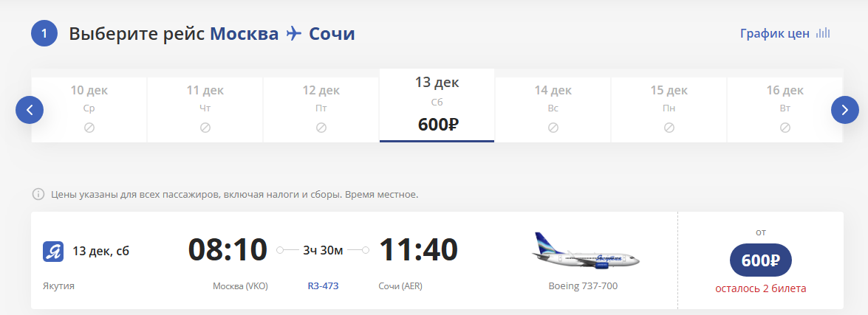Click the unavailable icon under 10 дек
Image resolution: width=868 pixels, height=315 pixels.
(89, 128)
